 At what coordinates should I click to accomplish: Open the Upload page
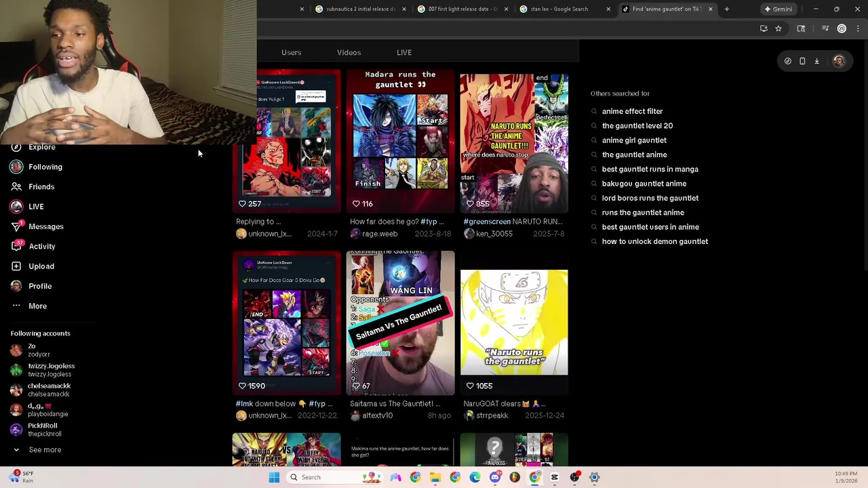point(33,266)
